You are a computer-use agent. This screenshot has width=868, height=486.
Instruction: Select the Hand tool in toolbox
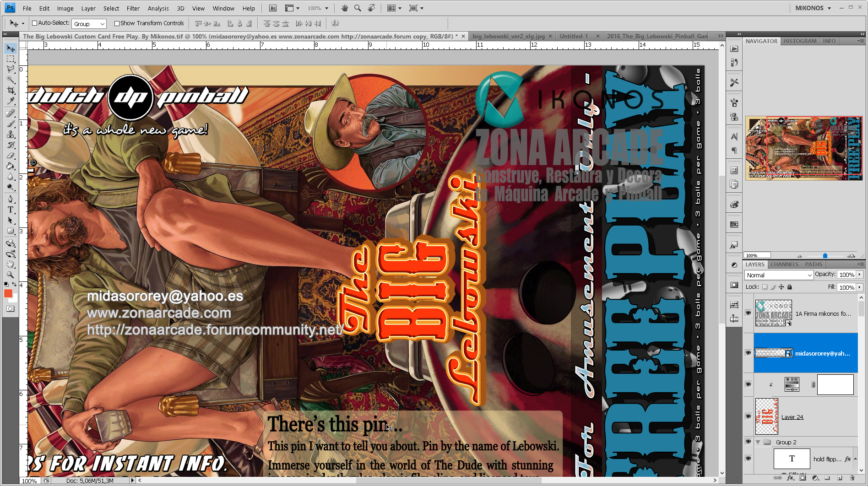(11, 264)
